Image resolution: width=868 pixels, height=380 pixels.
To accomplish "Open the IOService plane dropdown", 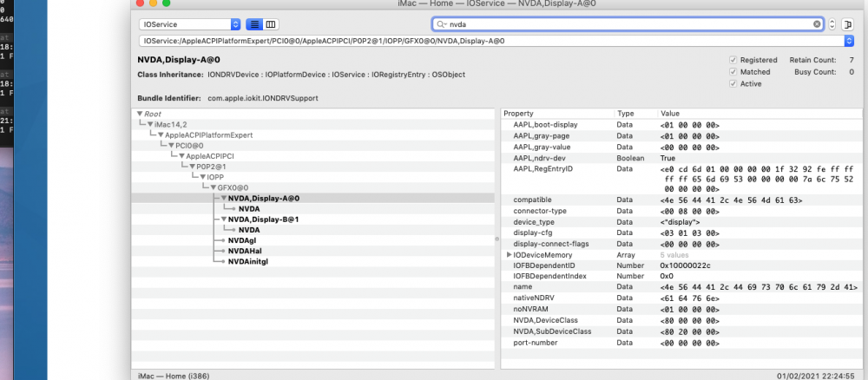I will 190,24.
